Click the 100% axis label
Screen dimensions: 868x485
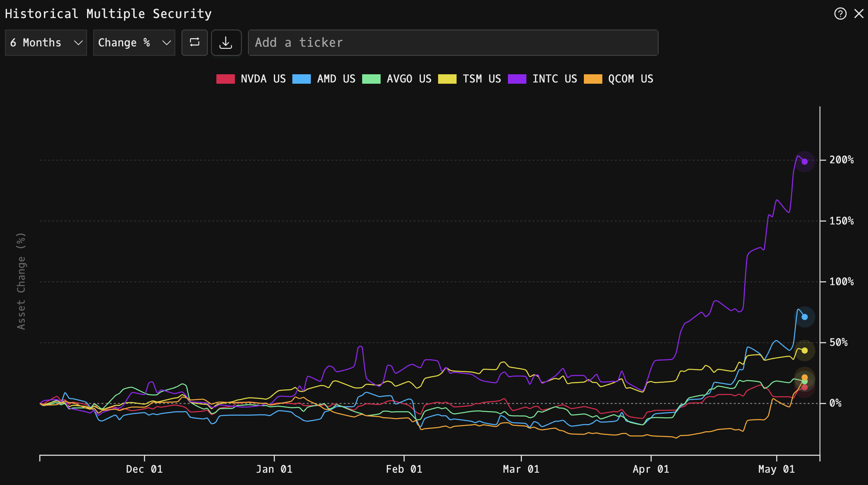841,281
